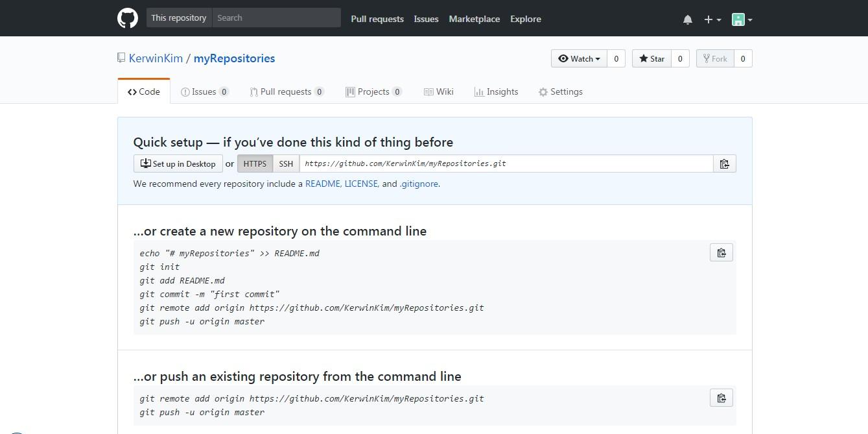Screen dimensions: 868x434
Task: Select the Code tab
Action: point(144,91)
